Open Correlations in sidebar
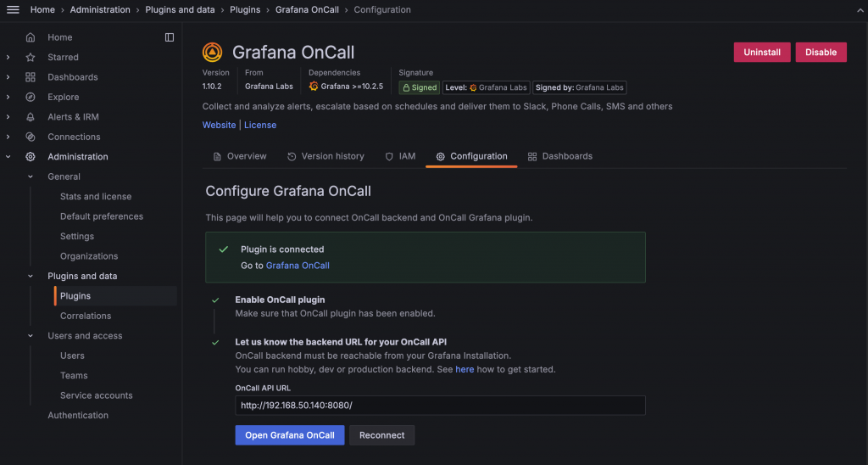This screenshot has height=465, width=868. point(86,316)
